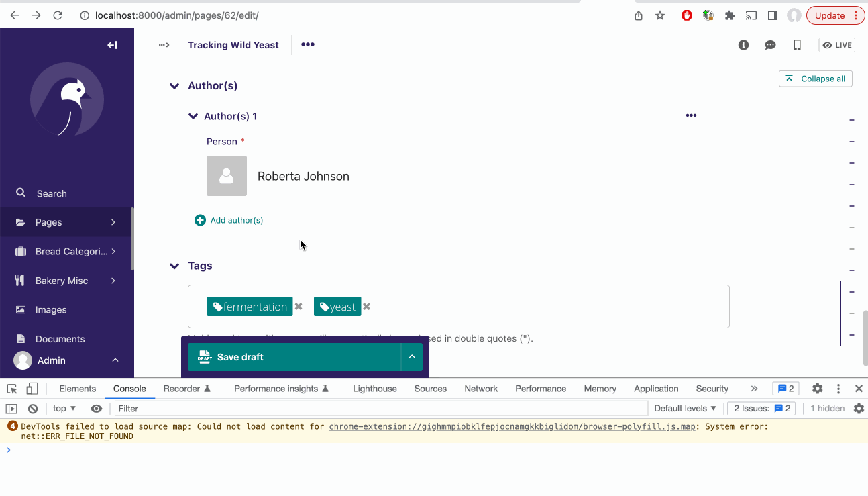
Task: Switch to the Network tab
Action: pyautogui.click(x=480, y=388)
